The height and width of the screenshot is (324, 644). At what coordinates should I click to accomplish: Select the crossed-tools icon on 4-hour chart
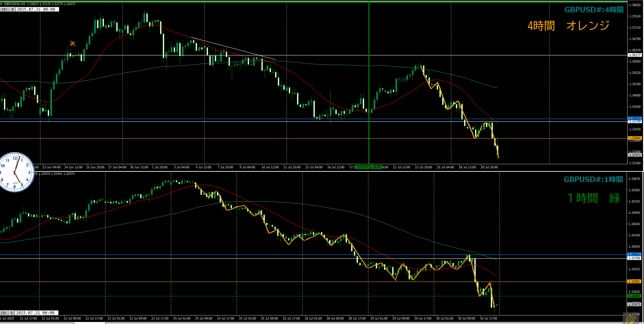pos(73,43)
